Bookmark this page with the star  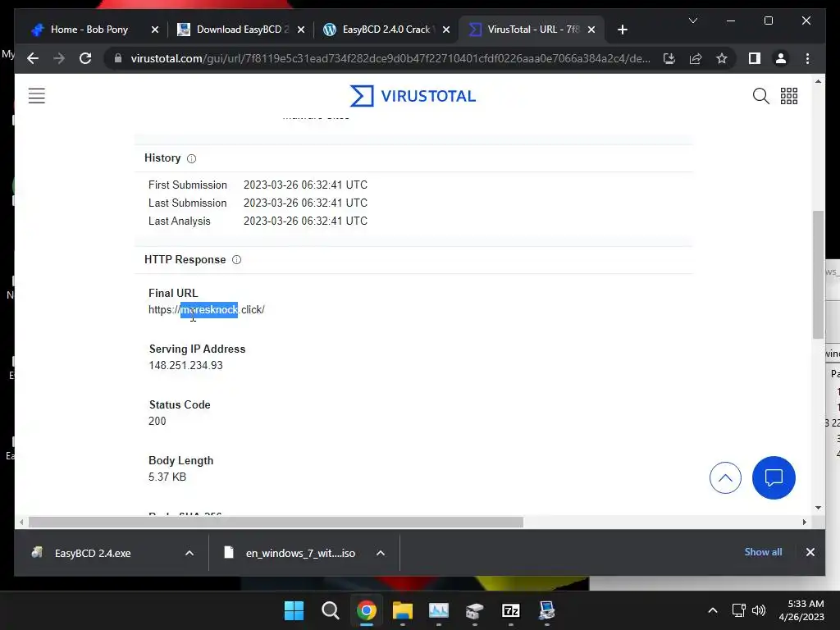[722, 58]
